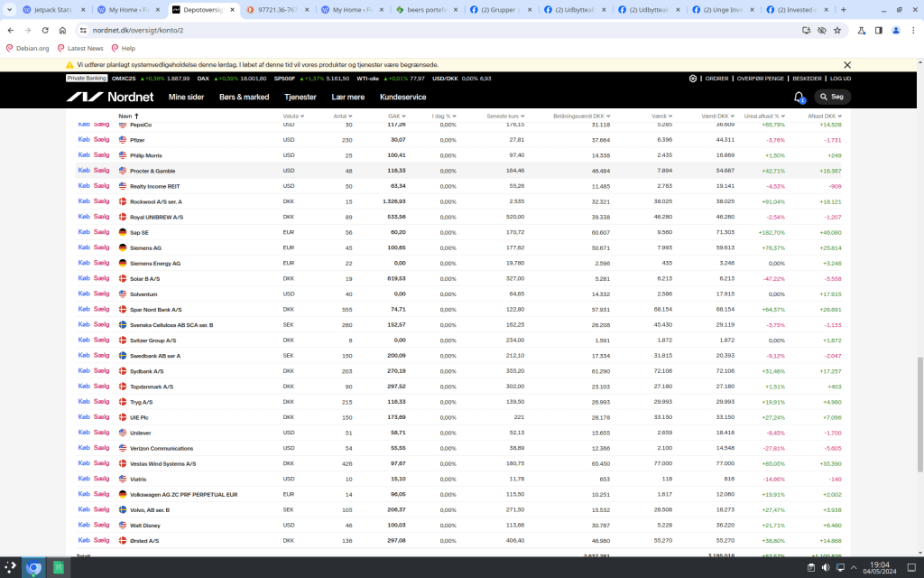
Task: Bookmark this page with the star icon
Action: point(837,30)
